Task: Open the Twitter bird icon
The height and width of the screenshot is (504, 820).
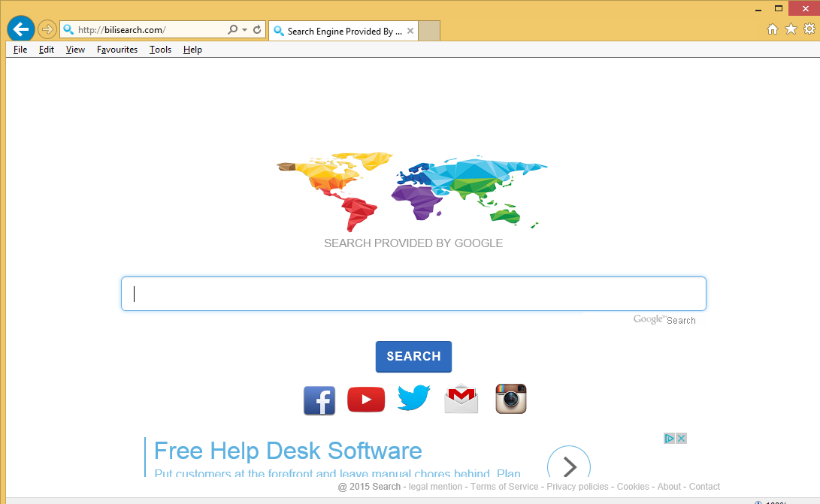Action: tap(413, 398)
